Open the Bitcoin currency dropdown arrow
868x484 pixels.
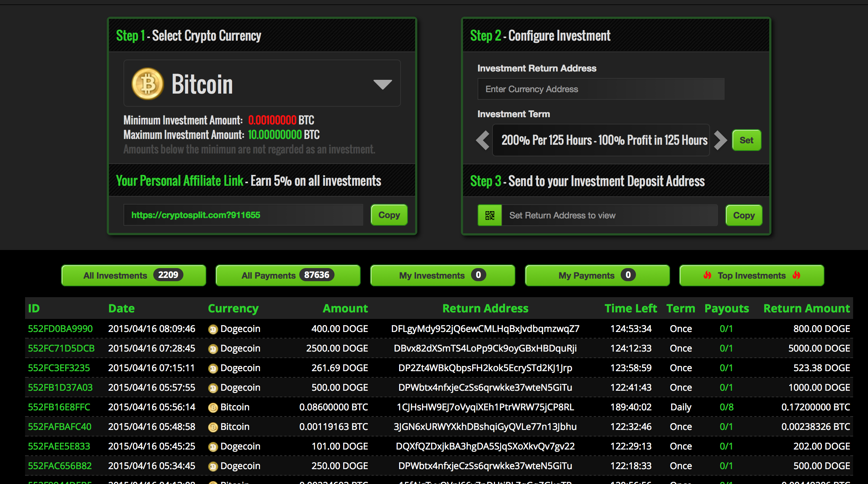coord(382,84)
